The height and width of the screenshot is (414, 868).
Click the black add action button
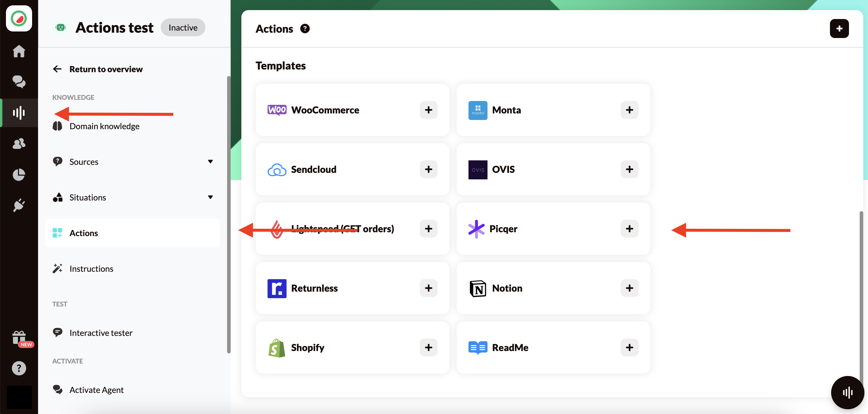pyautogui.click(x=839, y=29)
